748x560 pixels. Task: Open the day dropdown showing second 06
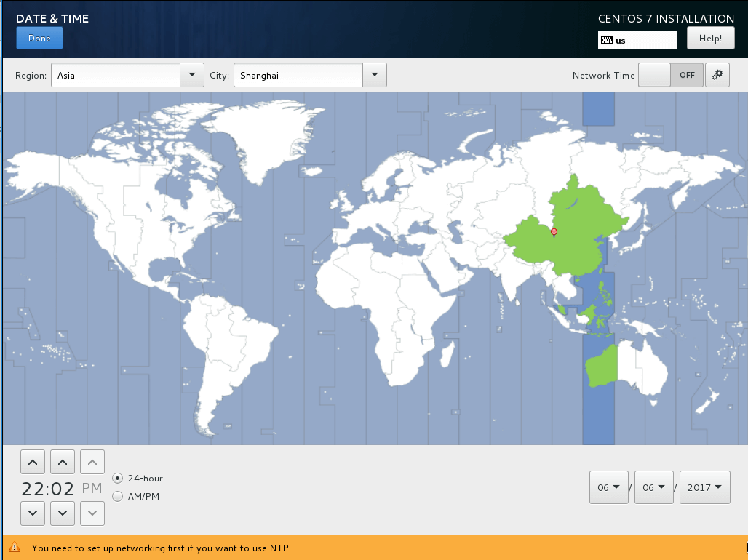[x=654, y=487]
